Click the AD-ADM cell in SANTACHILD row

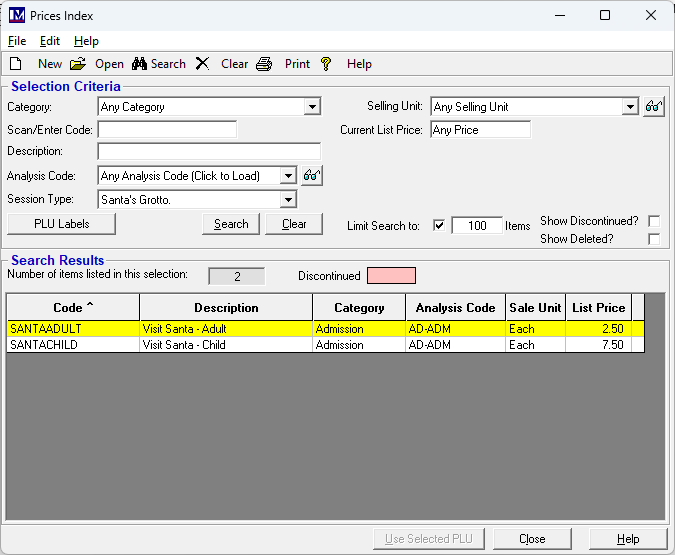pyautogui.click(x=455, y=344)
